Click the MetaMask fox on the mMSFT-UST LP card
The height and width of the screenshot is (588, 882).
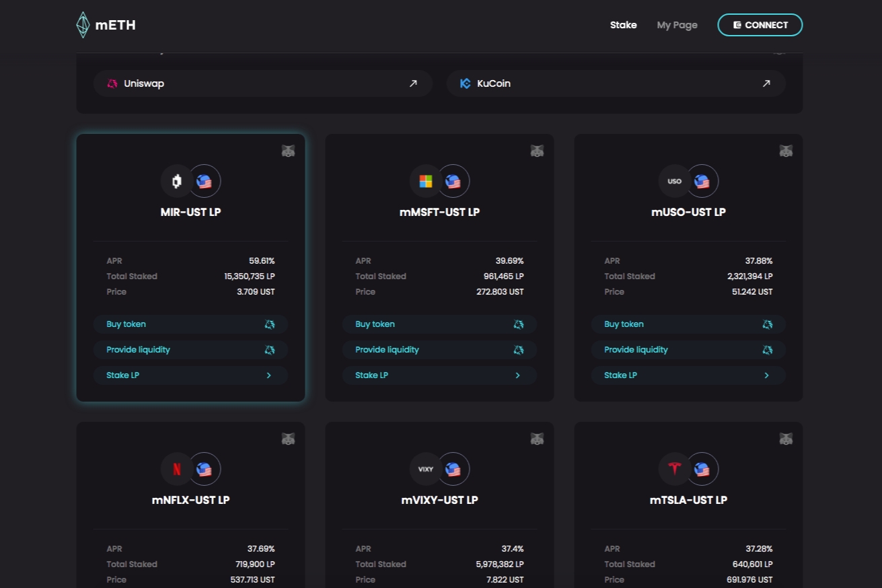point(537,151)
